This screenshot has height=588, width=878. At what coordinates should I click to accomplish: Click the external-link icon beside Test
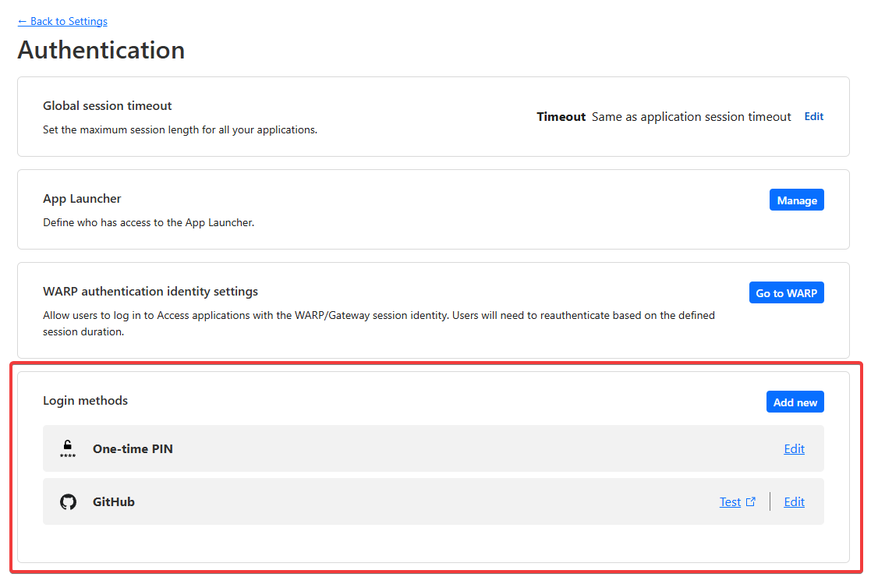pyautogui.click(x=751, y=501)
